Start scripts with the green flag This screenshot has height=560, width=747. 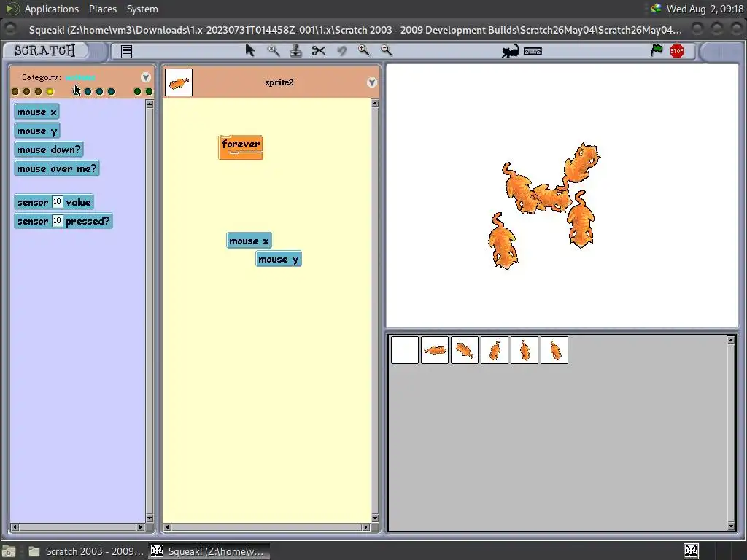tap(657, 50)
